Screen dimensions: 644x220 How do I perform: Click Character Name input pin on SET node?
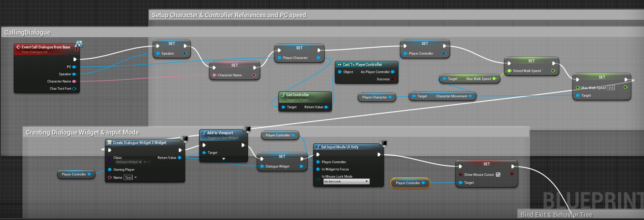click(x=214, y=75)
